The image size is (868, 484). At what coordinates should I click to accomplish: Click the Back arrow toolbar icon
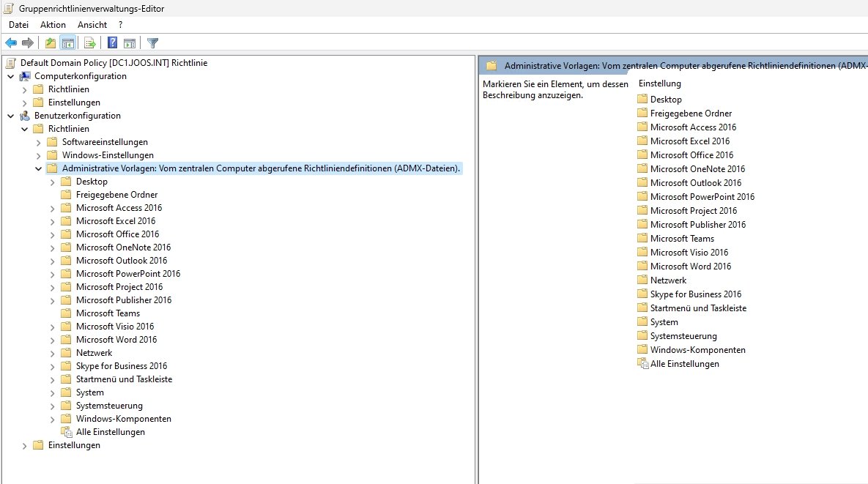pos(11,42)
